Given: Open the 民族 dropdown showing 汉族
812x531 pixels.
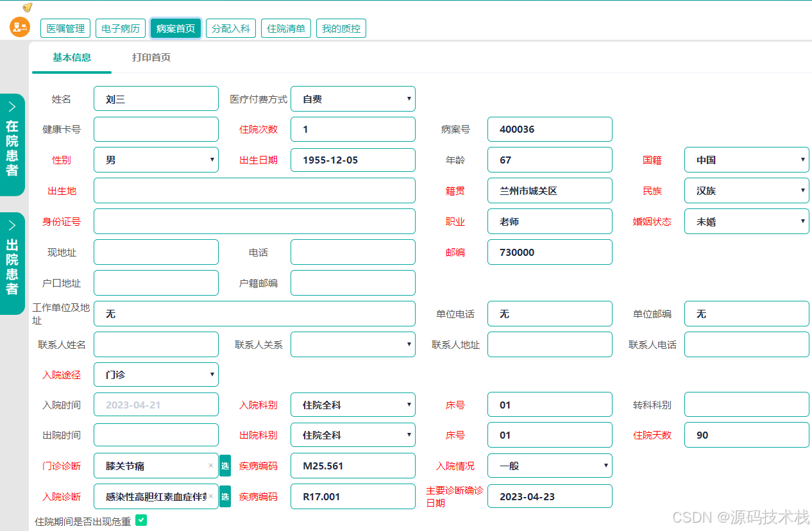Looking at the screenshot, I should click(x=747, y=190).
